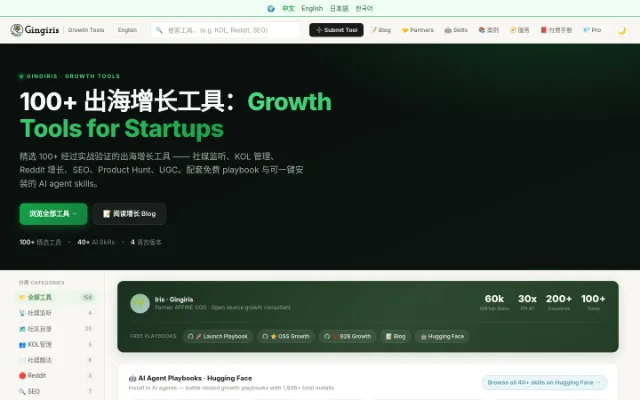Click the '200+' Countries stat
The width and height of the screenshot is (640, 400).
click(x=559, y=302)
